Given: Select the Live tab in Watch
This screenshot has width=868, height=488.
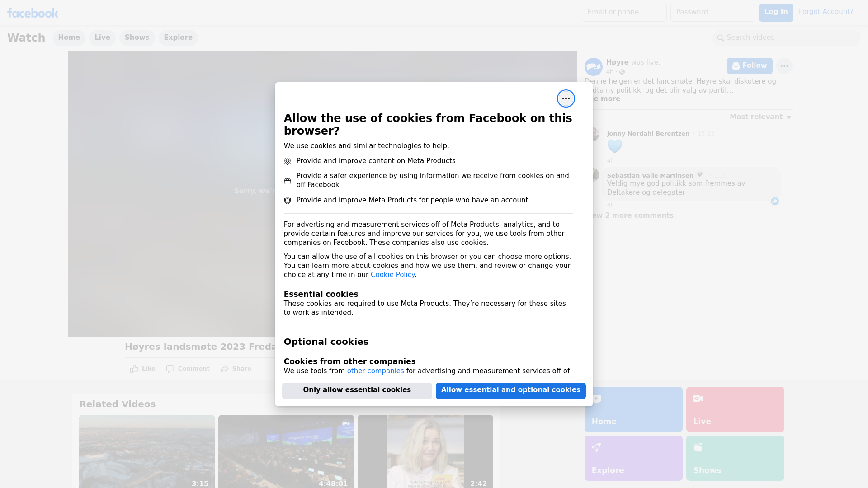Looking at the screenshot, I should click(102, 38).
